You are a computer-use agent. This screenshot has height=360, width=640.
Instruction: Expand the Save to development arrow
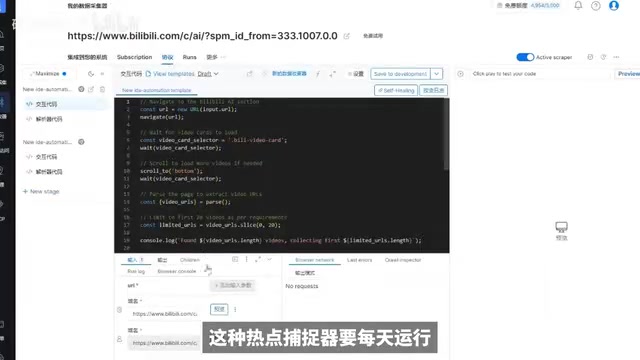436,74
